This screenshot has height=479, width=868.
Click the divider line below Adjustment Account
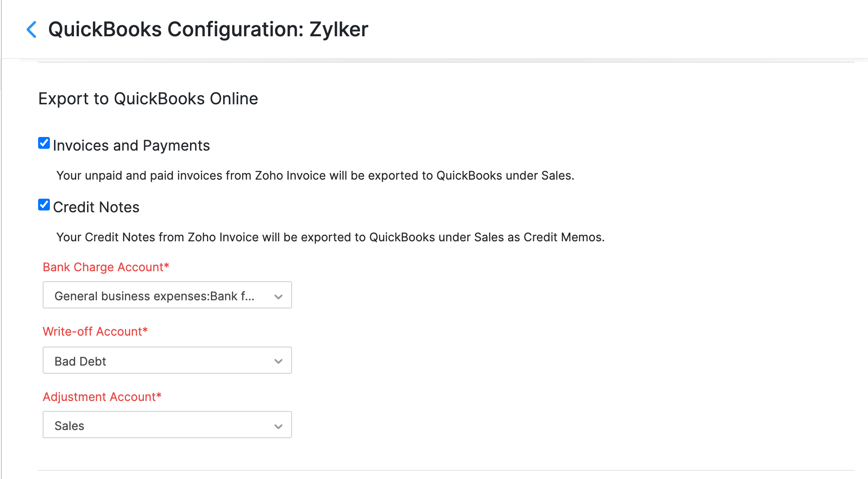click(x=446, y=470)
